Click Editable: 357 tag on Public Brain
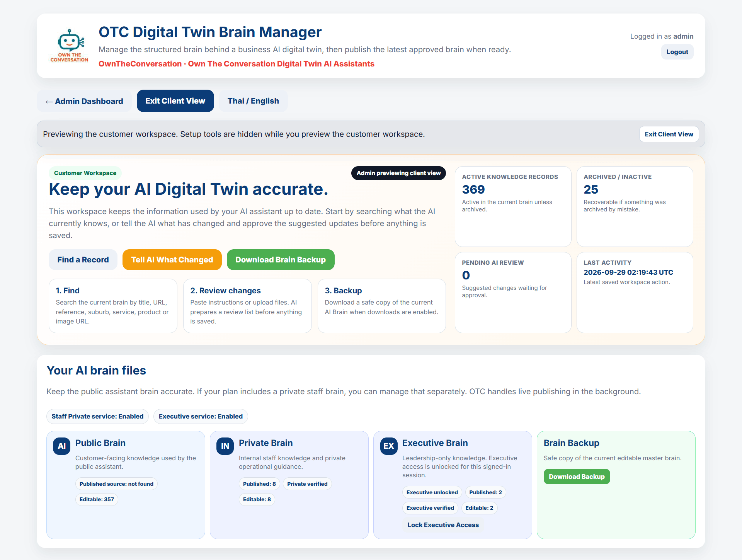 click(x=97, y=499)
